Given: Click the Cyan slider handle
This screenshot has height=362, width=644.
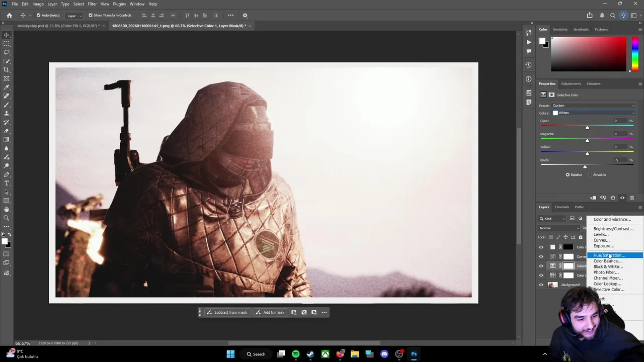Looking at the screenshot, I should [x=587, y=127].
